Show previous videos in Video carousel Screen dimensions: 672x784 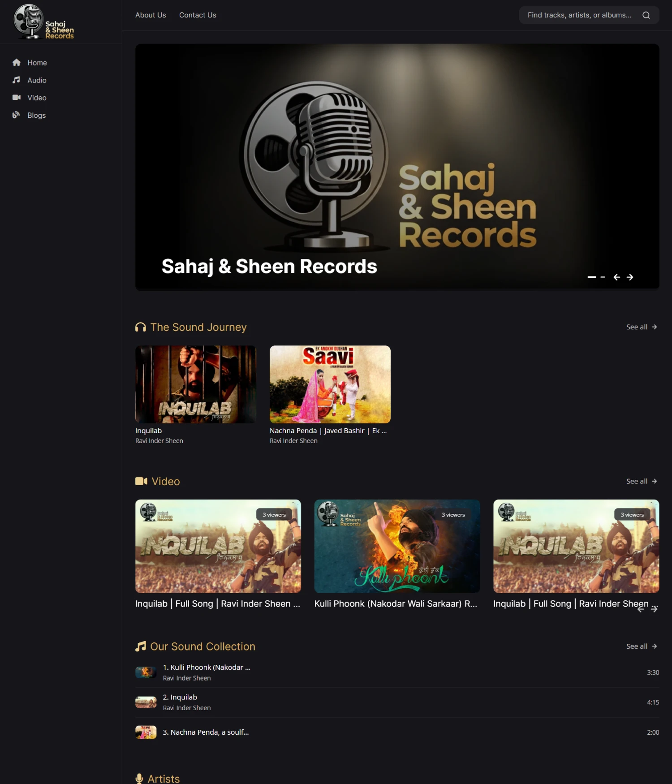tap(641, 609)
